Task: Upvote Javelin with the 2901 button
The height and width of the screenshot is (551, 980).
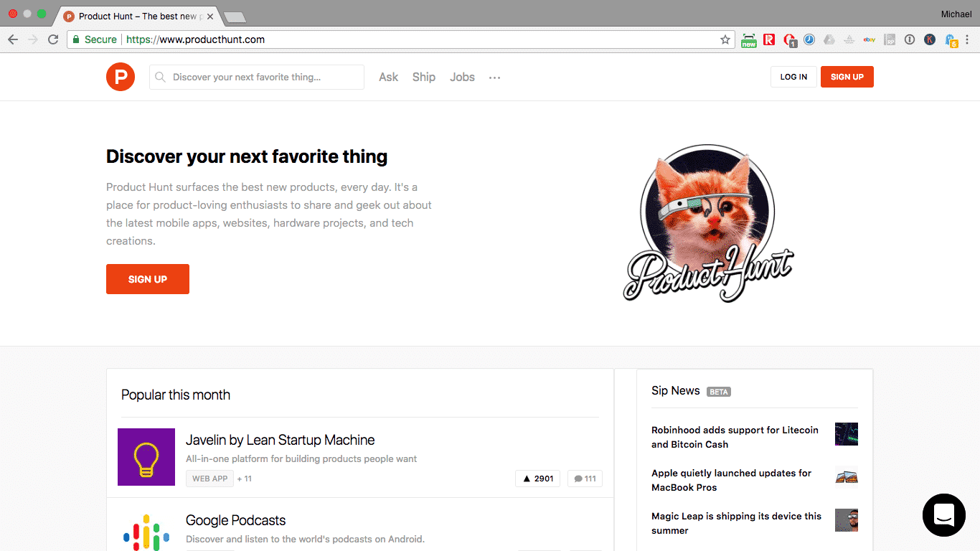Action: [x=538, y=479]
